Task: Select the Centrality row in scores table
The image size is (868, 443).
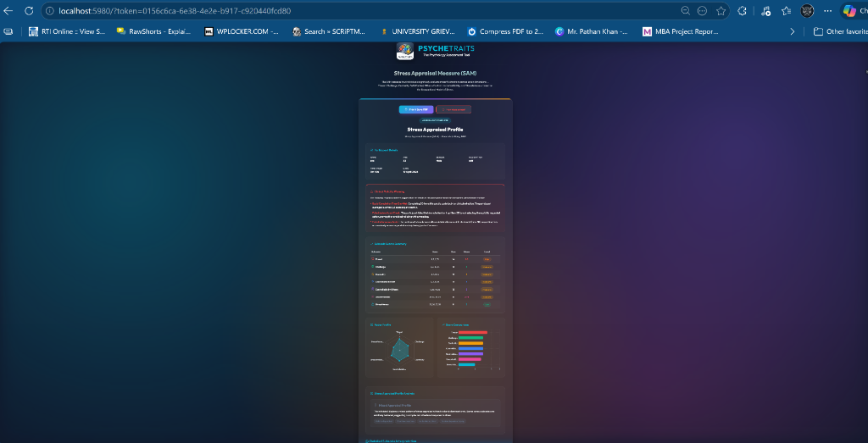Action: pyautogui.click(x=435, y=274)
